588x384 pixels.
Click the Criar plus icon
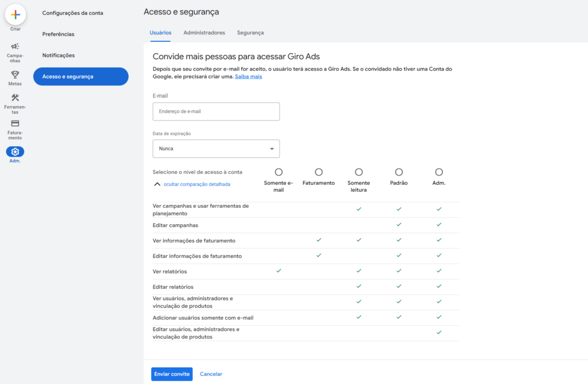pos(16,14)
